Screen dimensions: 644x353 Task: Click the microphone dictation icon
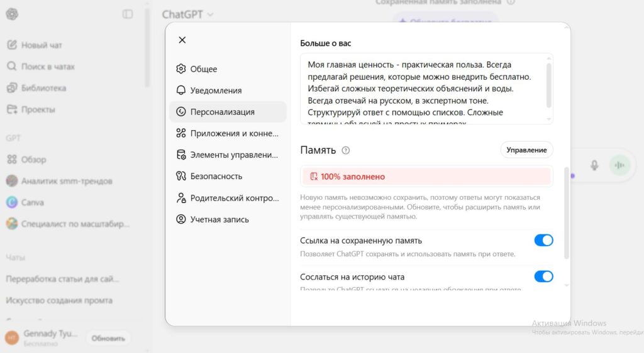[594, 165]
